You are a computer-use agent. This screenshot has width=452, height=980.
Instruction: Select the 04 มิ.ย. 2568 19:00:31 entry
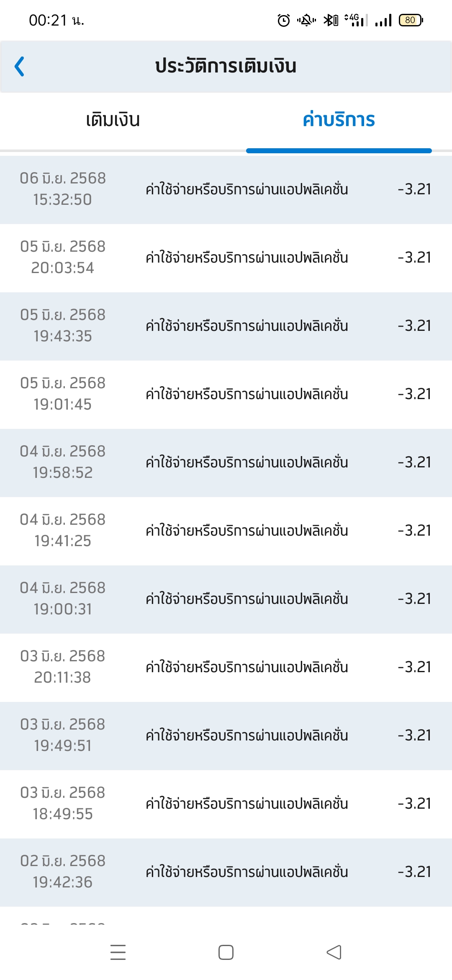[226, 599]
